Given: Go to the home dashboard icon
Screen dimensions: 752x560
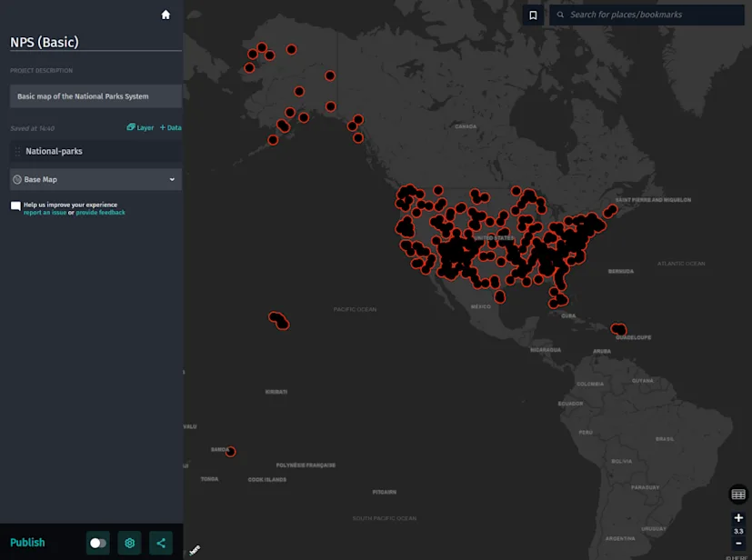Looking at the screenshot, I should 165,15.
